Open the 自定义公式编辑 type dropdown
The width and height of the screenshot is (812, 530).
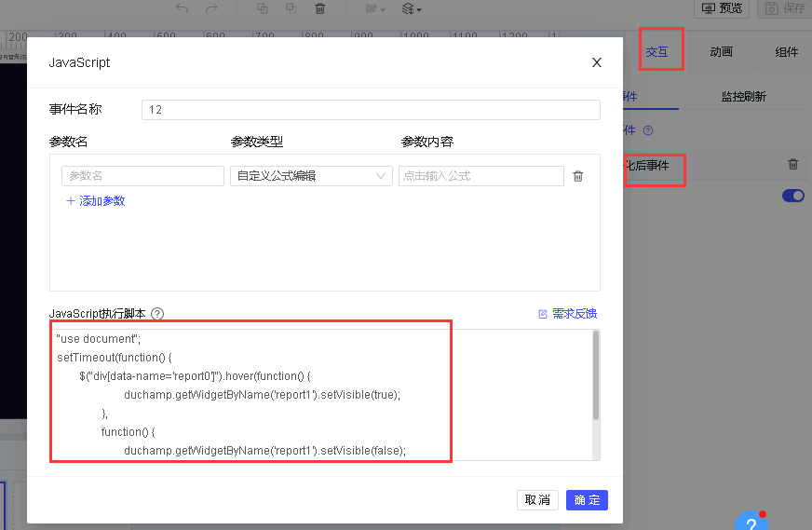click(x=311, y=176)
